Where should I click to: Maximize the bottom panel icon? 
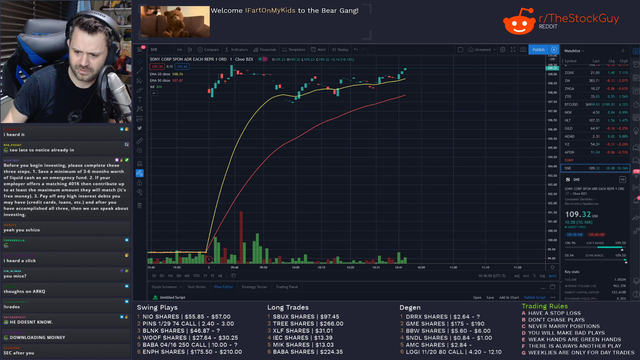pos(553,287)
